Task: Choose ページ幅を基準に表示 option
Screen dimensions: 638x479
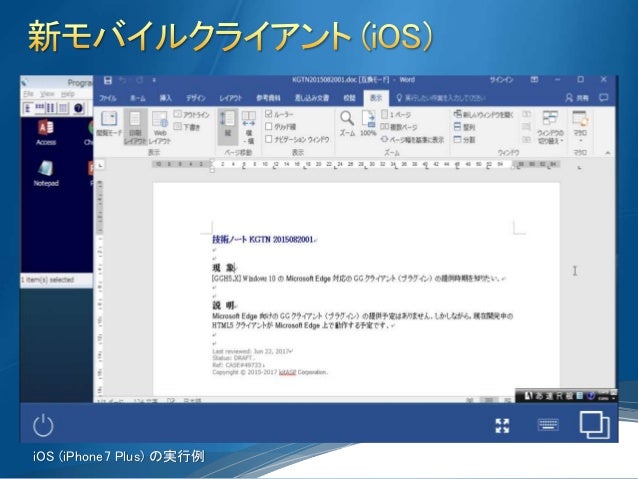Action: 412,140
